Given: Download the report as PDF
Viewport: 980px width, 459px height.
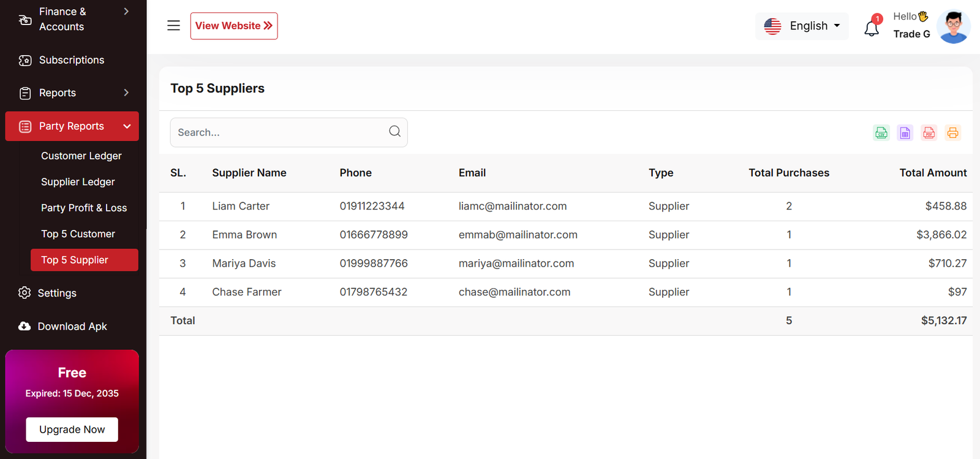Looking at the screenshot, I should 929,133.
